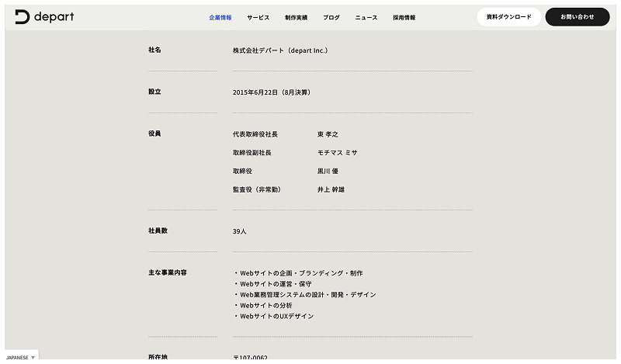Select the title 取締役副社長
The image size is (621, 364).
tap(252, 152)
